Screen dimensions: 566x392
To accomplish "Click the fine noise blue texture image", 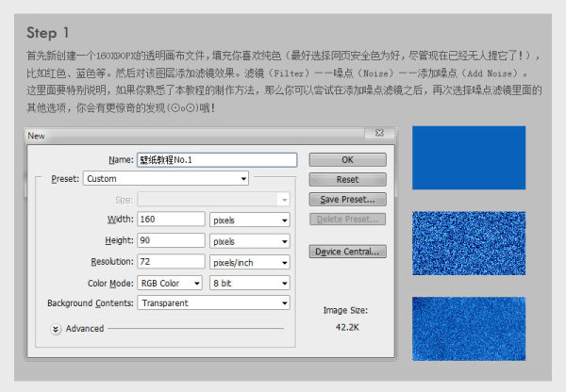I will (x=469, y=329).
